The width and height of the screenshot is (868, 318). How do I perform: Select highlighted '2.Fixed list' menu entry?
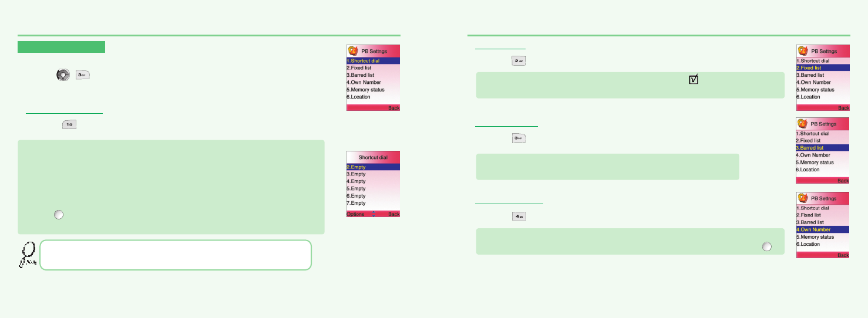[x=822, y=68]
